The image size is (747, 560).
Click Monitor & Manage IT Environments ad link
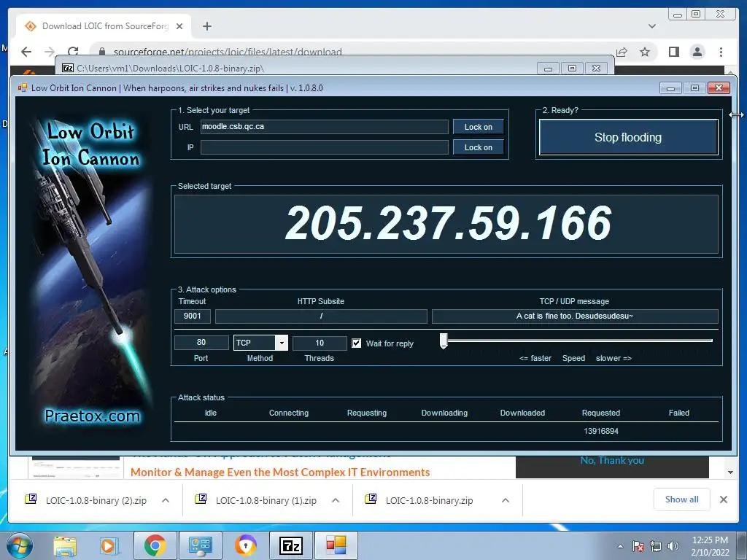tap(280, 472)
